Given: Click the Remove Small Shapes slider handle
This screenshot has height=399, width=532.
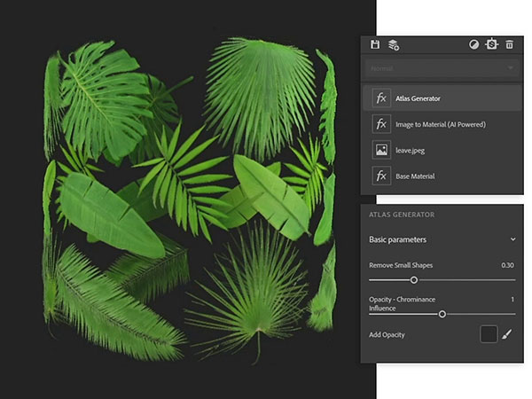Looking at the screenshot, I should tap(413, 280).
